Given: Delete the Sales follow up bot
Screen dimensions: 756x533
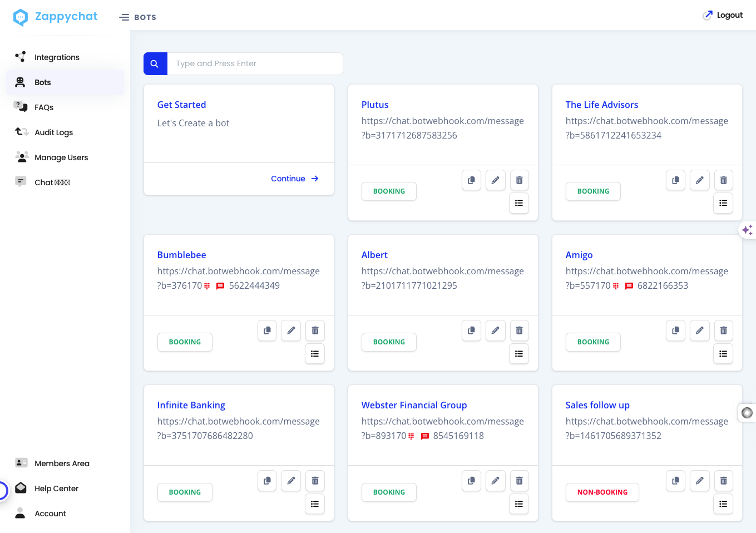Looking at the screenshot, I should 723,481.
